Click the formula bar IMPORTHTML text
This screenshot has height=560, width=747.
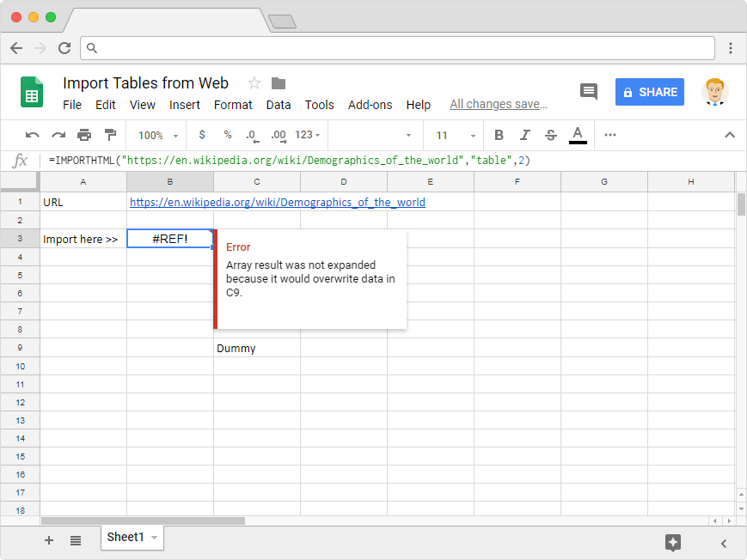(x=290, y=161)
